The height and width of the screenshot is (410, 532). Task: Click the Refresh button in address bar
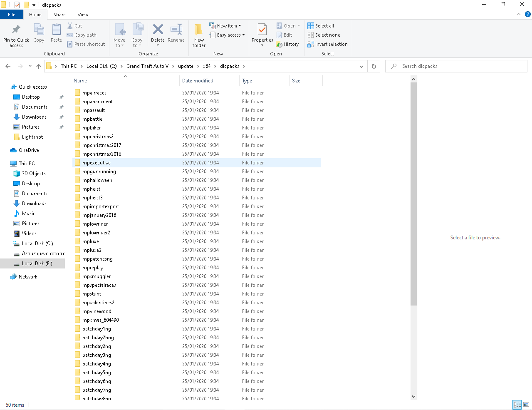374,66
